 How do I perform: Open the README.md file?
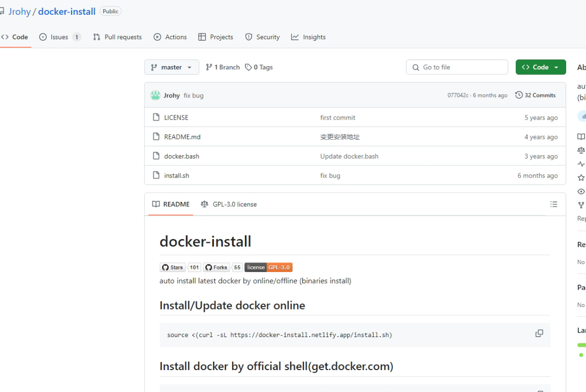[182, 137]
